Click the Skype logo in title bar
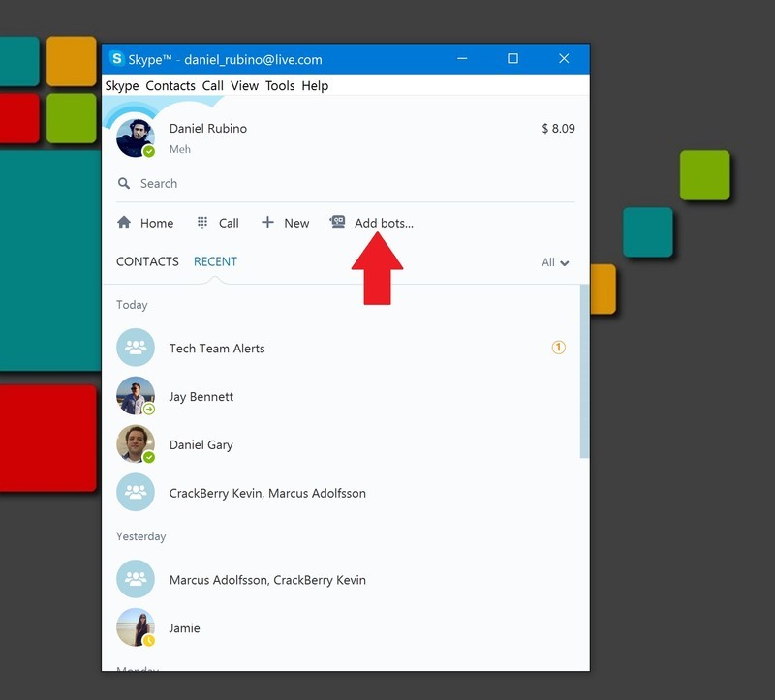The image size is (775, 700). coord(119,58)
